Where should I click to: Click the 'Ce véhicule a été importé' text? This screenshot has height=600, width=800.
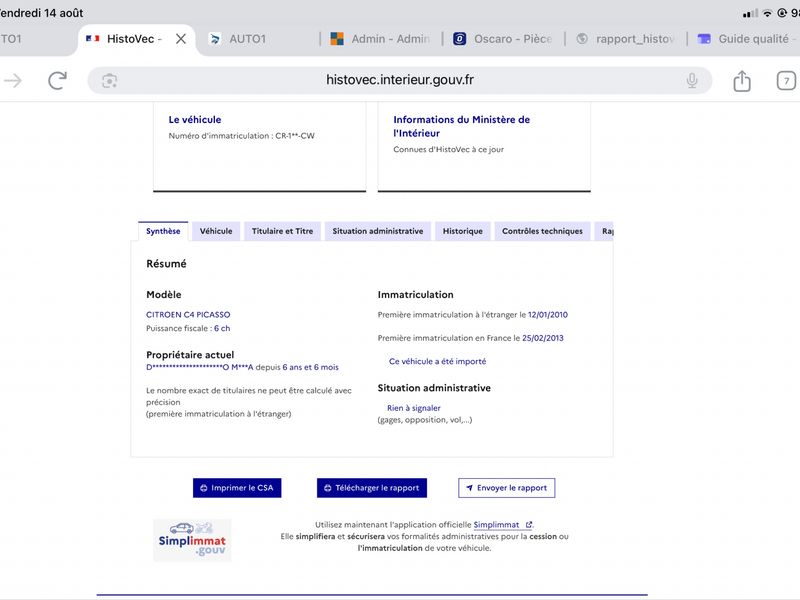[x=437, y=361]
